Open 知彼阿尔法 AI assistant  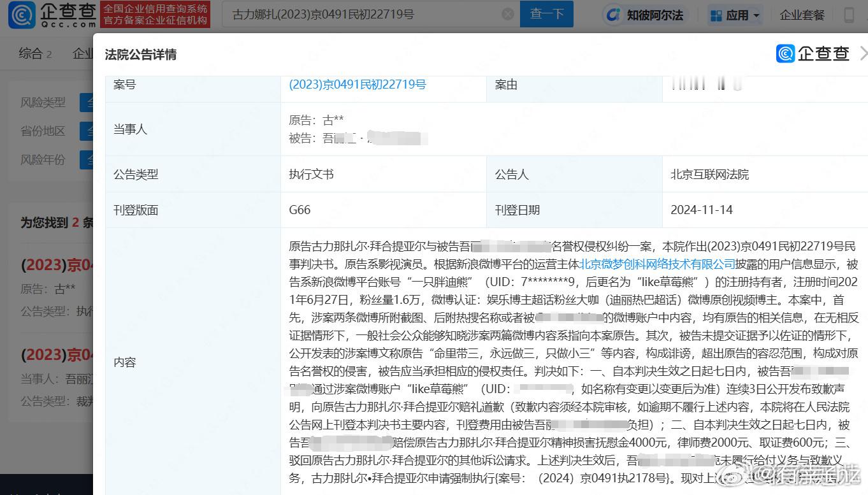[646, 15]
